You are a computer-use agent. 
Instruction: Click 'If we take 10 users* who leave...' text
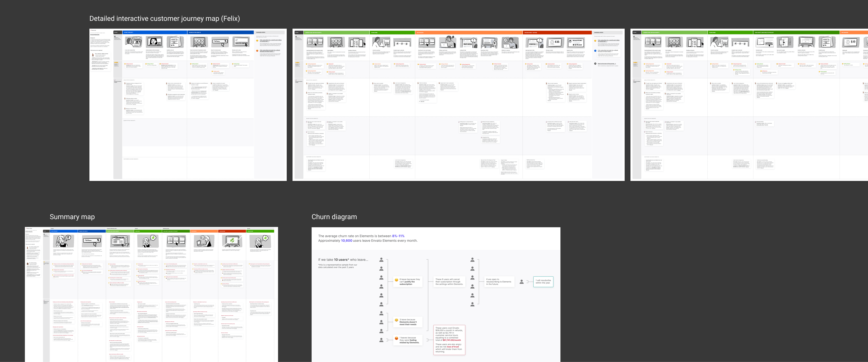343,260
